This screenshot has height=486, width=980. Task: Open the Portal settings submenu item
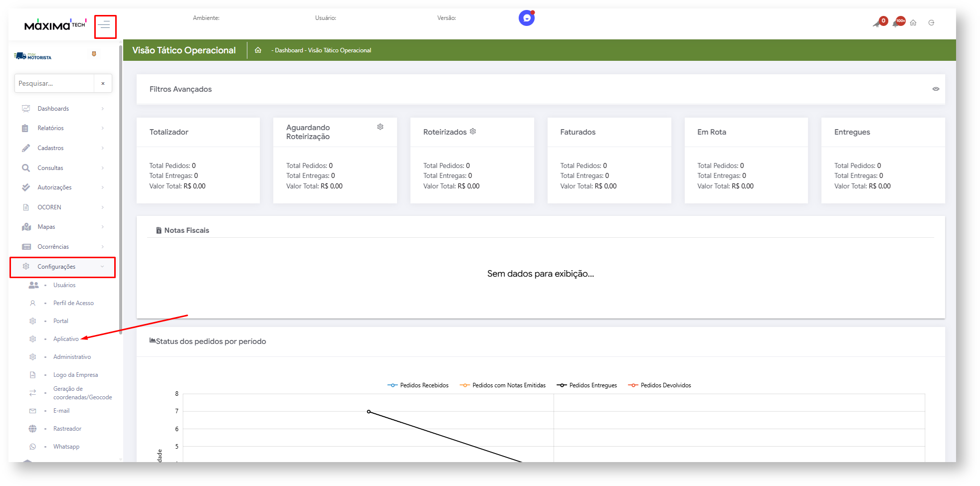pos(61,321)
